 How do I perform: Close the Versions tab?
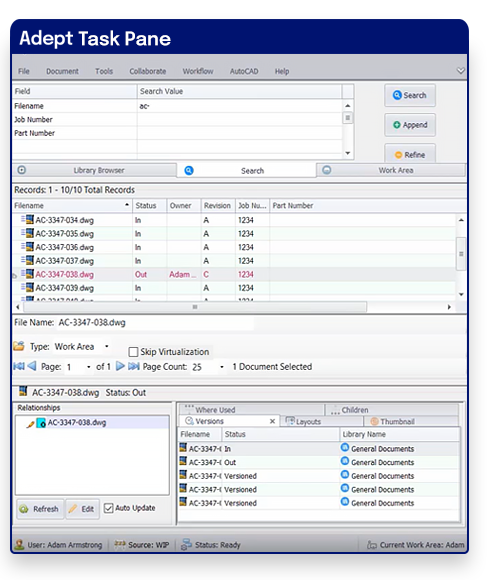[272, 421]
